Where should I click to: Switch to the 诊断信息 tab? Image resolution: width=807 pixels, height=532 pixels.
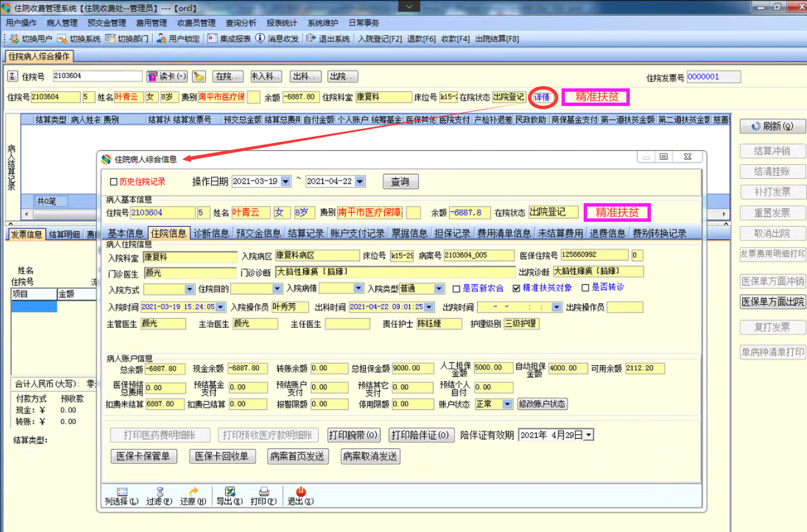coord(211,234)
